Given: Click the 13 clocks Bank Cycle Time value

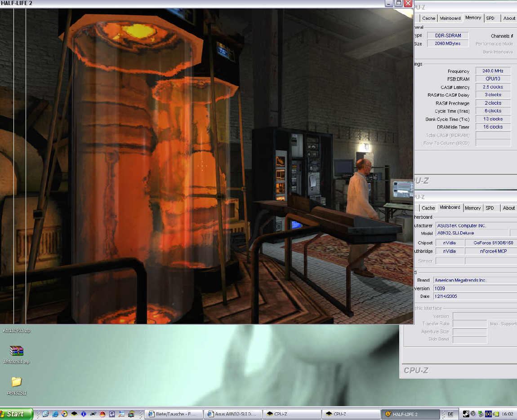Looking at the screenshot, I should point(493,119).
